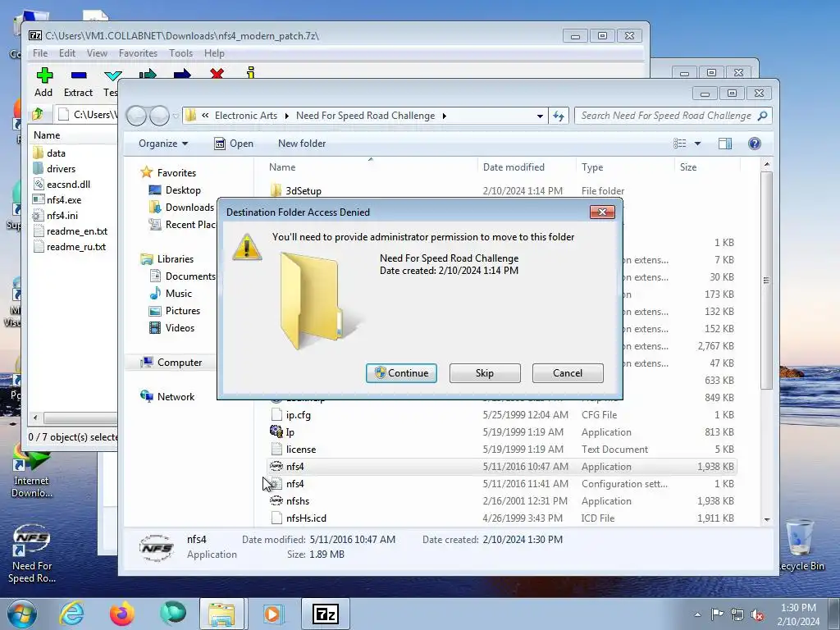The height and width of the screenshot is (630, 840).
Task: Launch Firefox from the taskbar
Action: tap(122, 614)
